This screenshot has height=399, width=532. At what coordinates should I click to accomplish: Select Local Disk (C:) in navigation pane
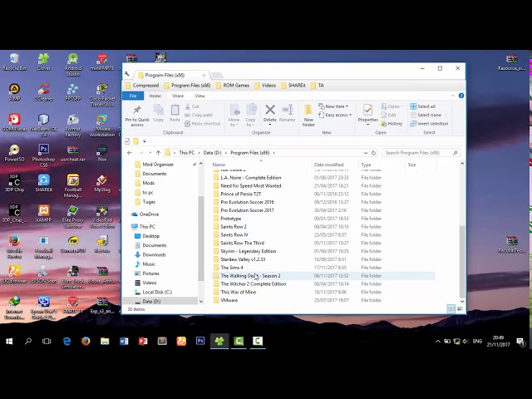tap(153, 292)
